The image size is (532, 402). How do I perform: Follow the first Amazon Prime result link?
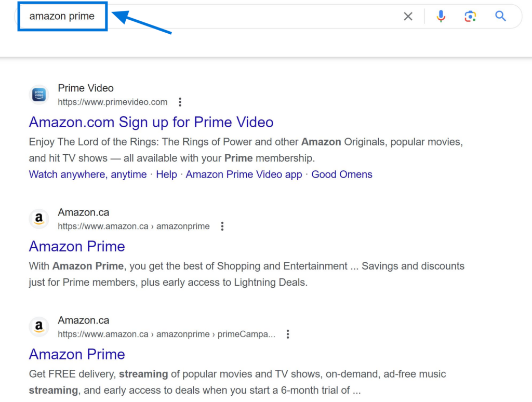point(76,246)
